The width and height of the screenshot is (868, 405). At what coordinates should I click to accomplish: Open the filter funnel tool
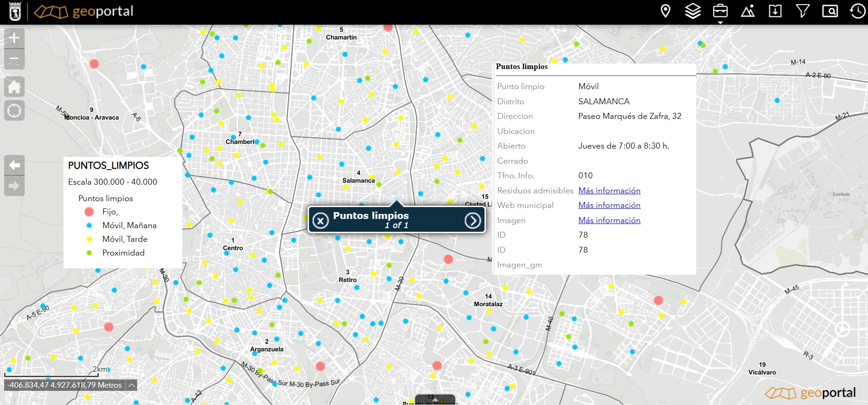click(803, 11)
